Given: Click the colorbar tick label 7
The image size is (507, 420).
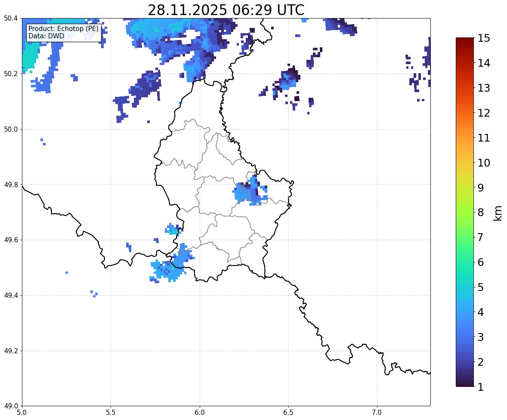Looking at the screenshot, I should (x=481, y=237).
